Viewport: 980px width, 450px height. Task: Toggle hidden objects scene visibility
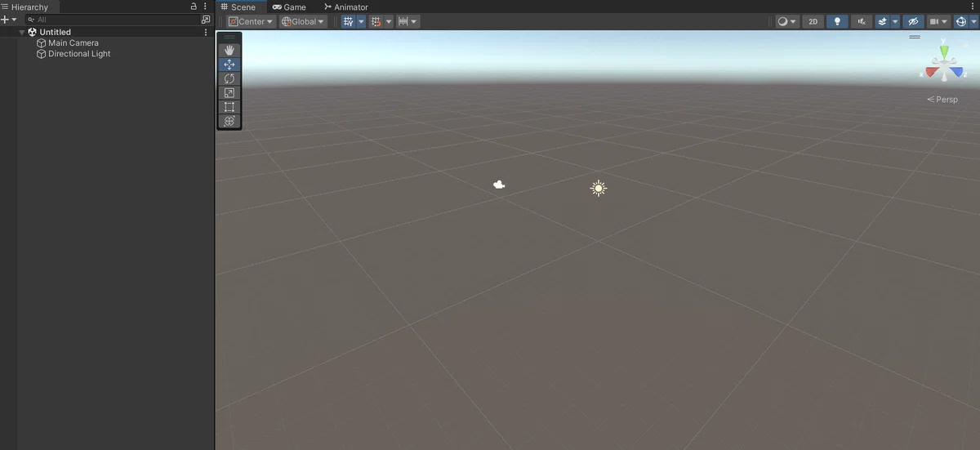pos(913,21)
